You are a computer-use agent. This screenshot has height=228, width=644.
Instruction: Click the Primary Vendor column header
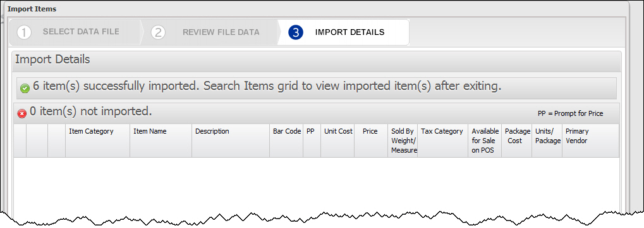(x=591, y=141)
